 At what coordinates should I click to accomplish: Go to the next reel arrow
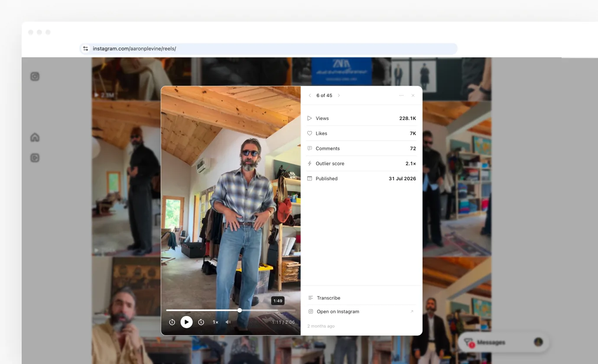pyautogui.click(x=339, y=95)
